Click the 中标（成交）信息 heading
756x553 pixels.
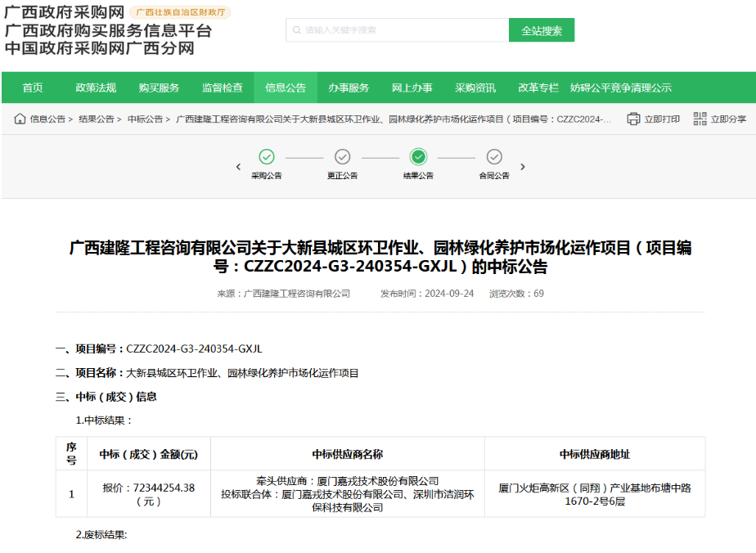[106, 397]
